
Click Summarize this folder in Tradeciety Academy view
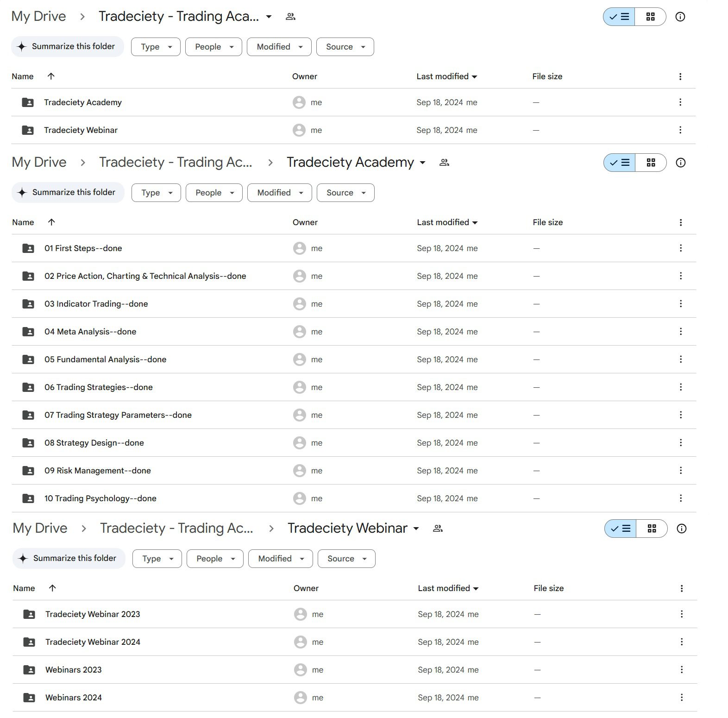click(x=68, y=192)
